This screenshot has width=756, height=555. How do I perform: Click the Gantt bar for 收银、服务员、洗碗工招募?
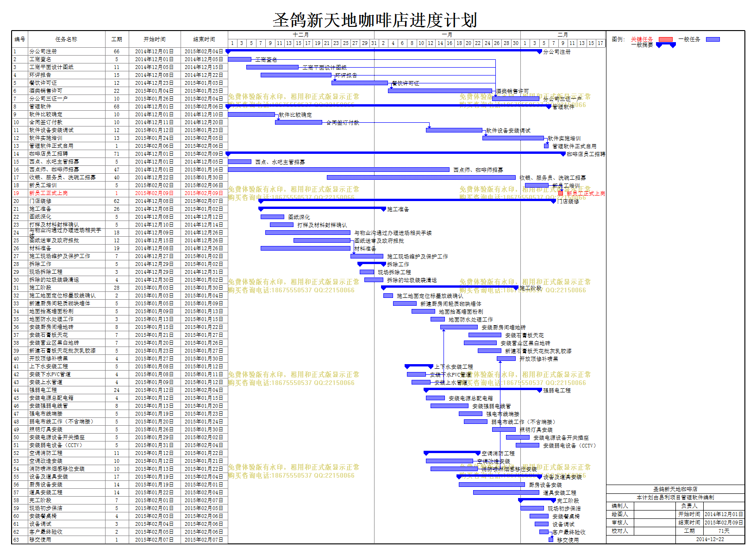[421, 177]
